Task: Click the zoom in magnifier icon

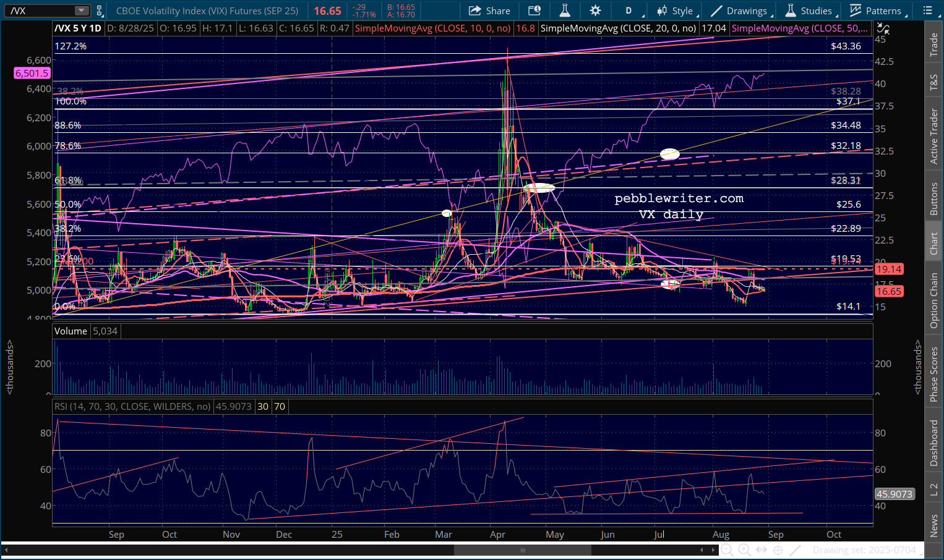Action: point(744,550)
